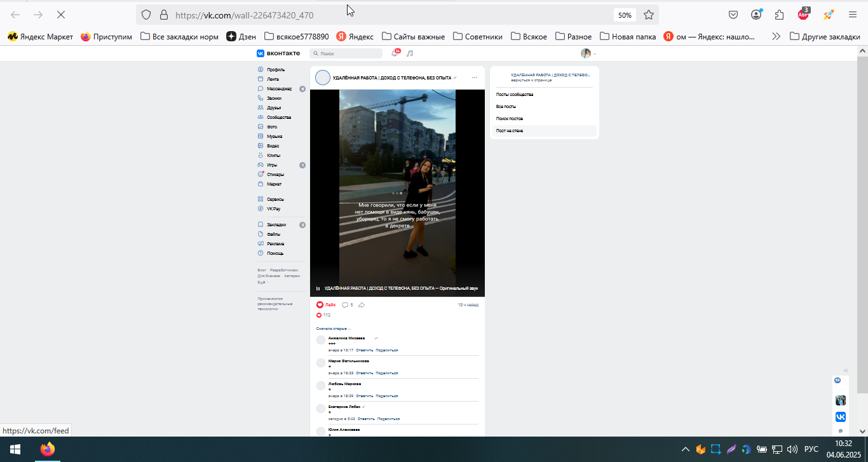Open the post three-dots options menu
The image size is (868, 462).
tap(475, 78)
